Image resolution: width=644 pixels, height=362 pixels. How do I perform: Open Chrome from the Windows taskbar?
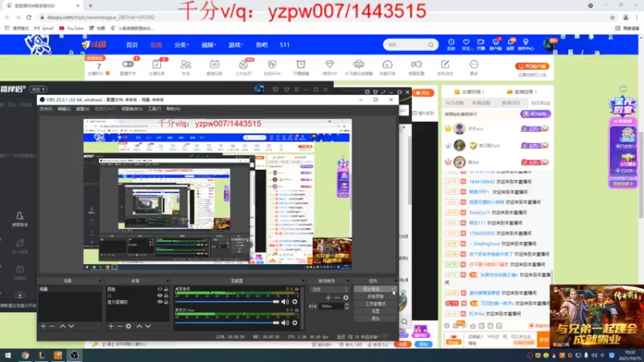pos(25,356)
